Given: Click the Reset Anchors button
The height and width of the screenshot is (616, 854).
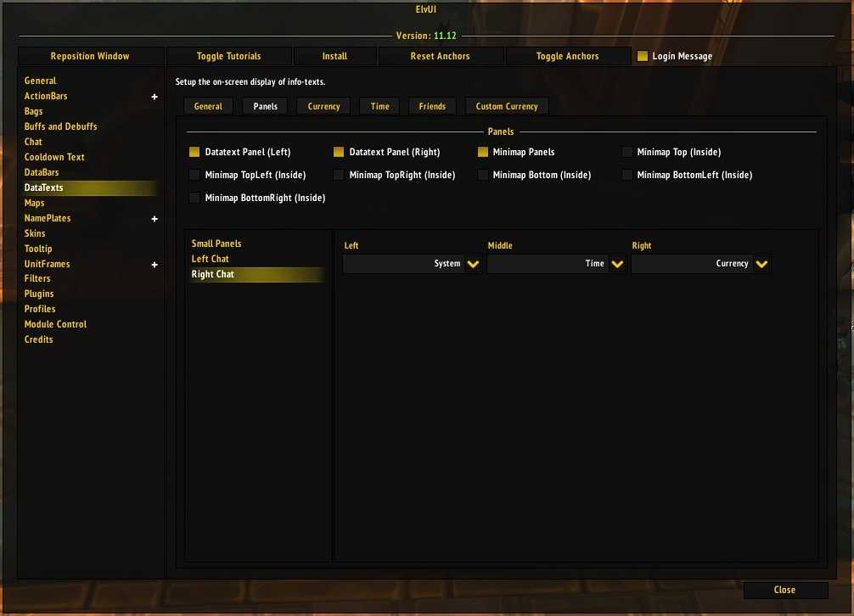Looking at the screenshot, I should coord(440,56).
